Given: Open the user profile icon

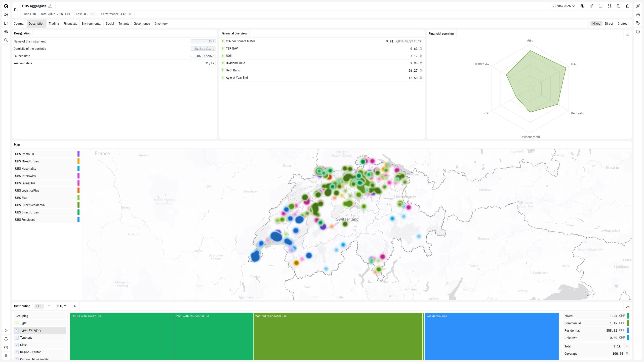Looking at the screenshot, I should [x=6, y=356].
